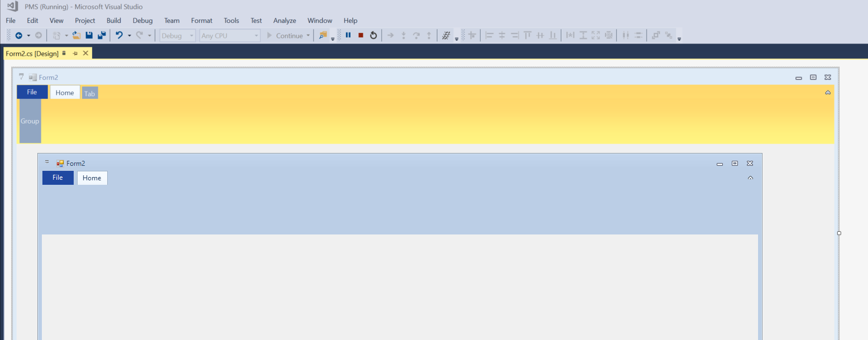Click the Make Same Width icon
Image resolution: width=868 pixels, height=340 pixels.
(x=570, y=35)
